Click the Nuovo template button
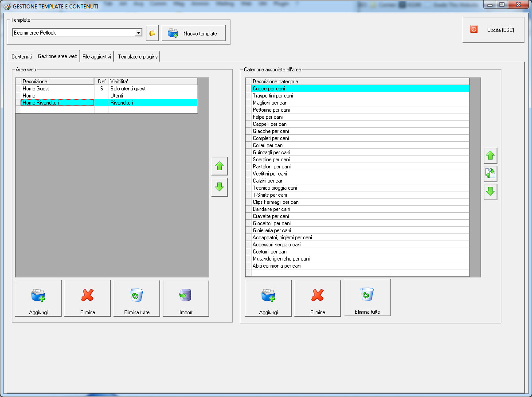 193,33
